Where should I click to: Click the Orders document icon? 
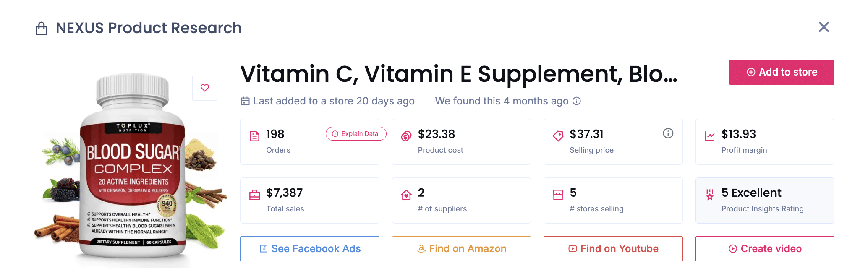(254, 136)
